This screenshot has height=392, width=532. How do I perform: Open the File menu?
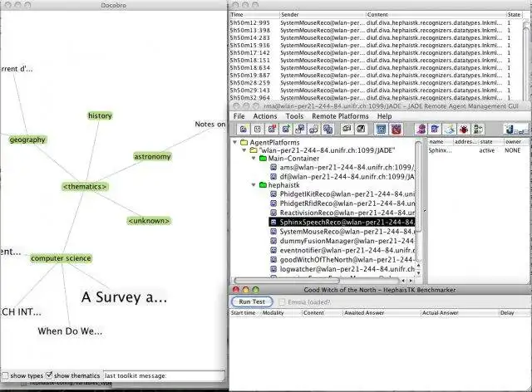coord(239,116)
